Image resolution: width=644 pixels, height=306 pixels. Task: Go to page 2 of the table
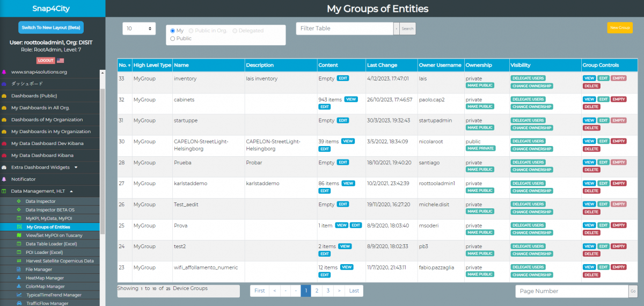click(x=317, y=290)
